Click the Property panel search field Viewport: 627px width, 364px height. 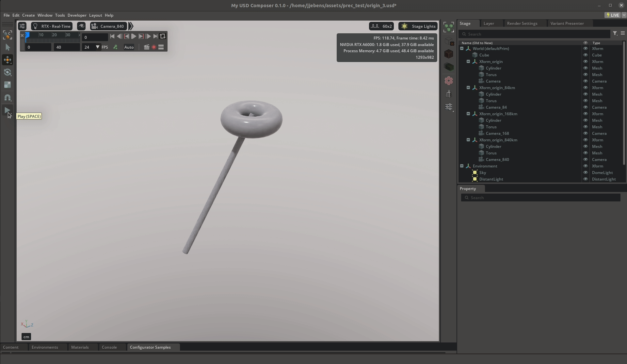[540, 198]
